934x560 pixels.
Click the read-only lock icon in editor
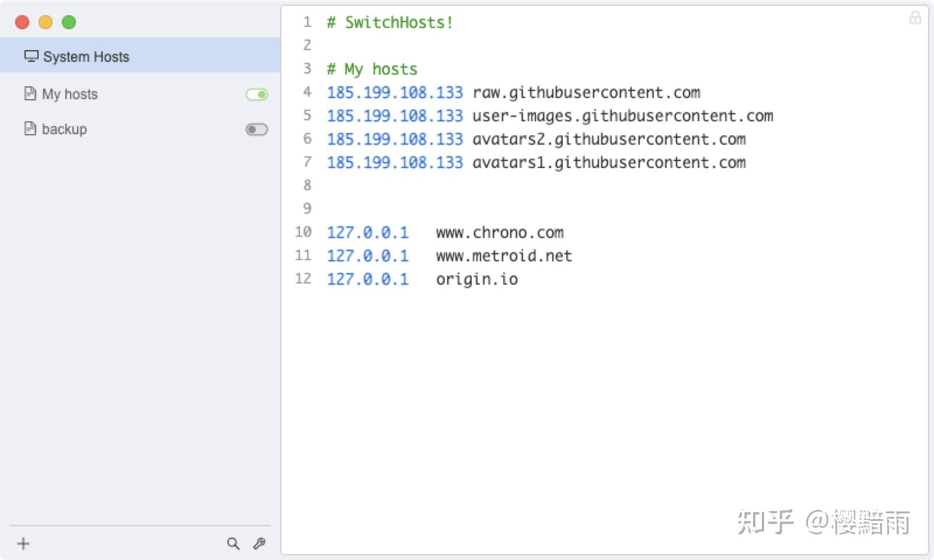tap(915, 18)
